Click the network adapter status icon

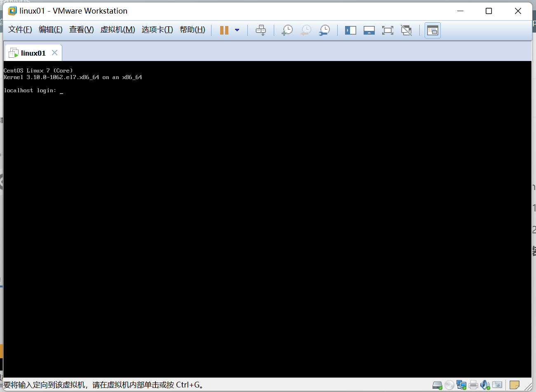click(x=461, y=385)
